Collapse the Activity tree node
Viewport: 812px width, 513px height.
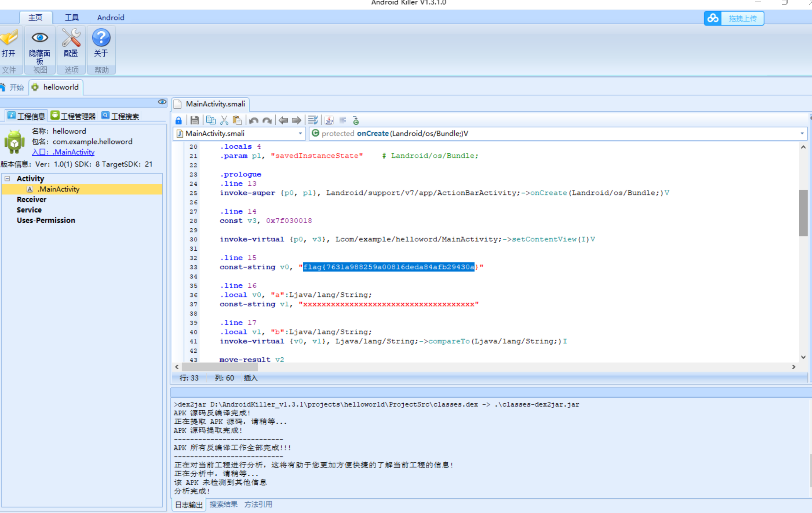(x=7, y=178)
